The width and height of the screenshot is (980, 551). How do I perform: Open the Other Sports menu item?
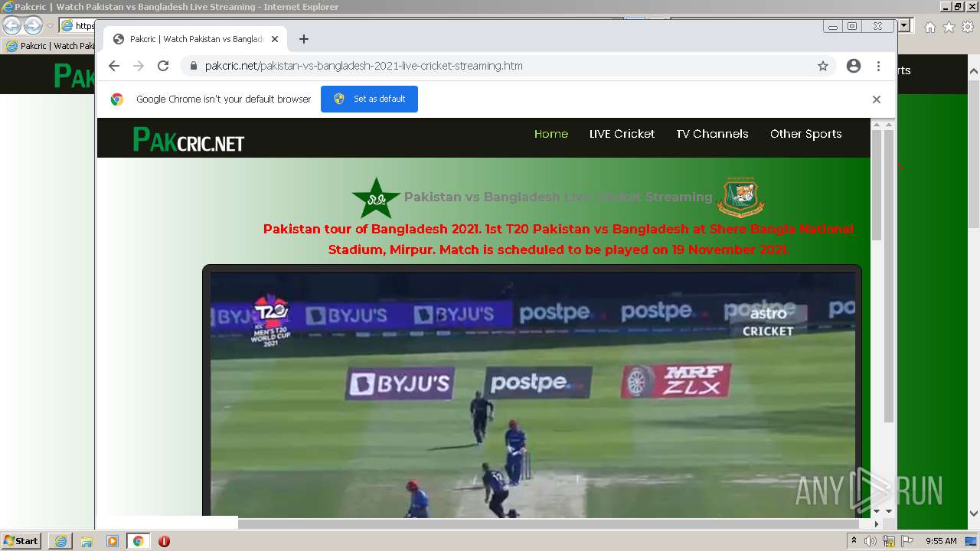805,134
